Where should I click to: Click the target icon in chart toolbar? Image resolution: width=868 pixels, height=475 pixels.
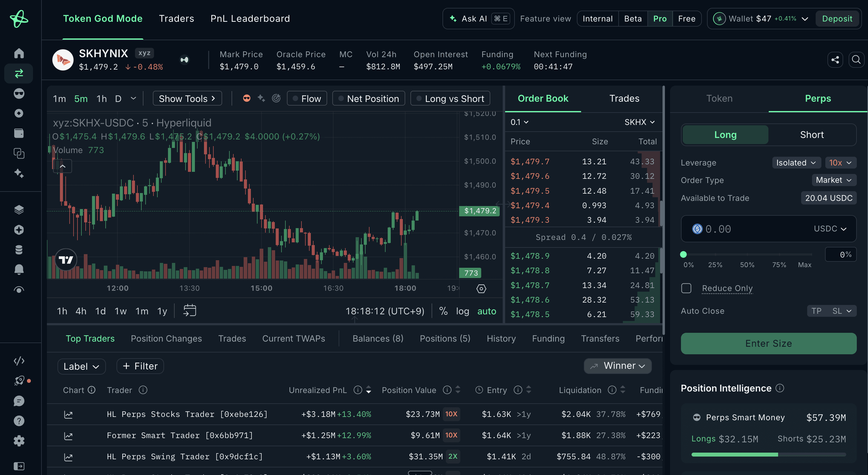click(276, 98)
